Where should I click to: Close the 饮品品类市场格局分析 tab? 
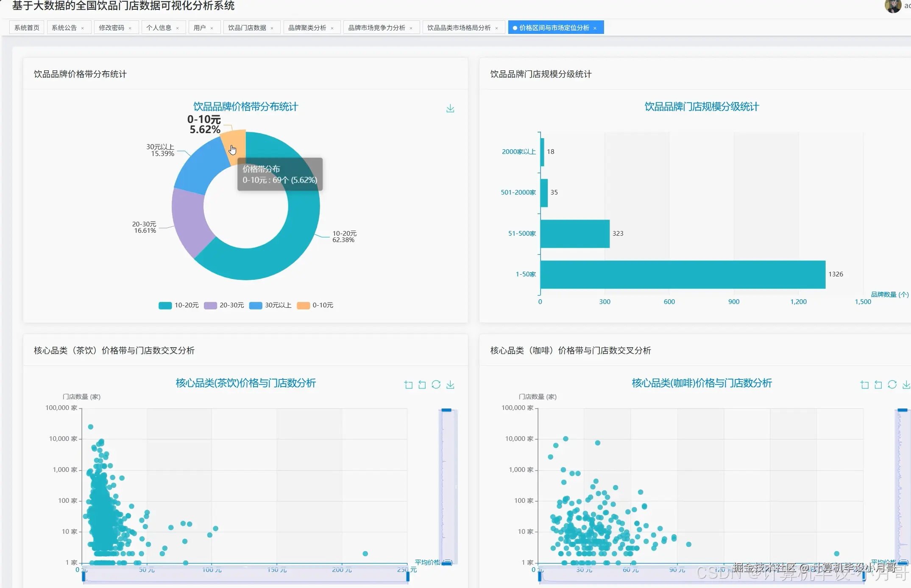coord(496,28)
